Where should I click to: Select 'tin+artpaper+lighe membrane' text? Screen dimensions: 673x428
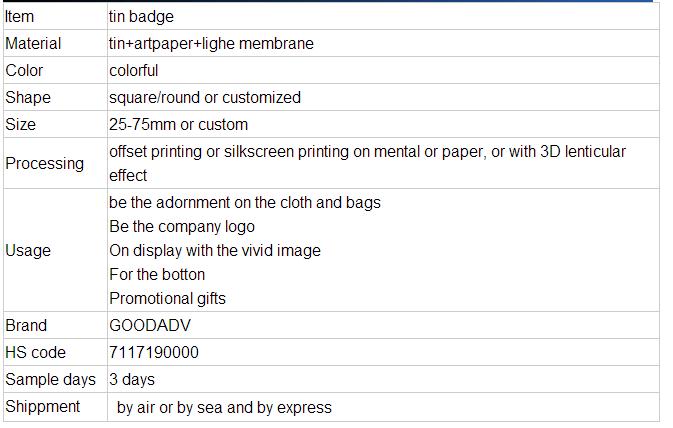coord(211,44)
